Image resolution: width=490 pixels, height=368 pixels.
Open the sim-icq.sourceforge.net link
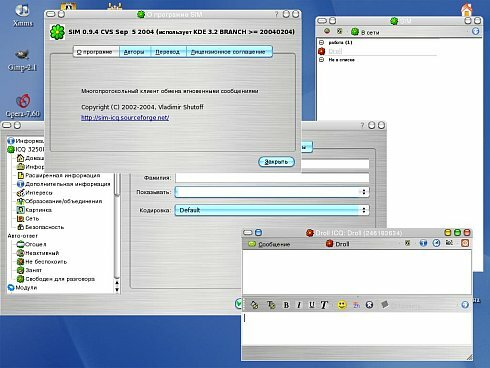click(125, 118)
